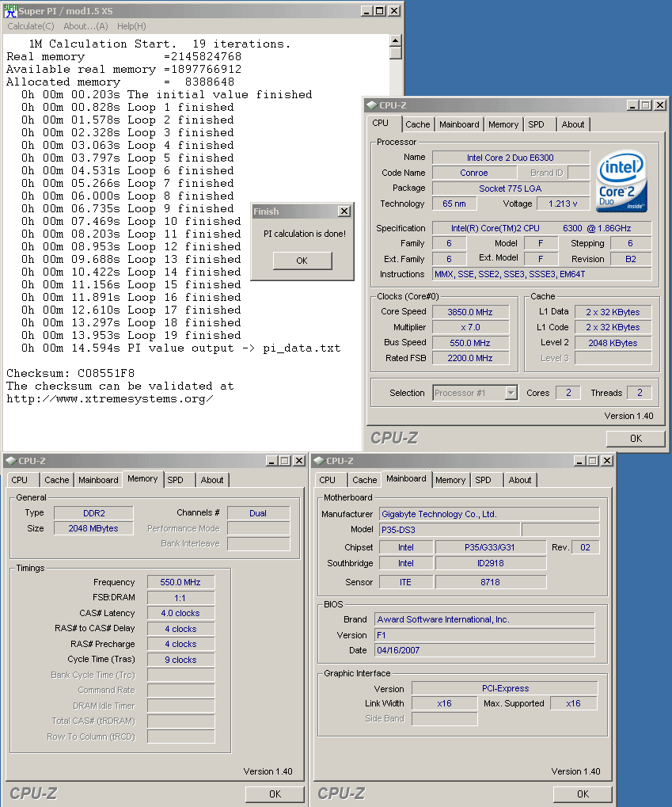
Task: Expand the Processor #1 selection dropdown
Action: click(x=511, y=393)
